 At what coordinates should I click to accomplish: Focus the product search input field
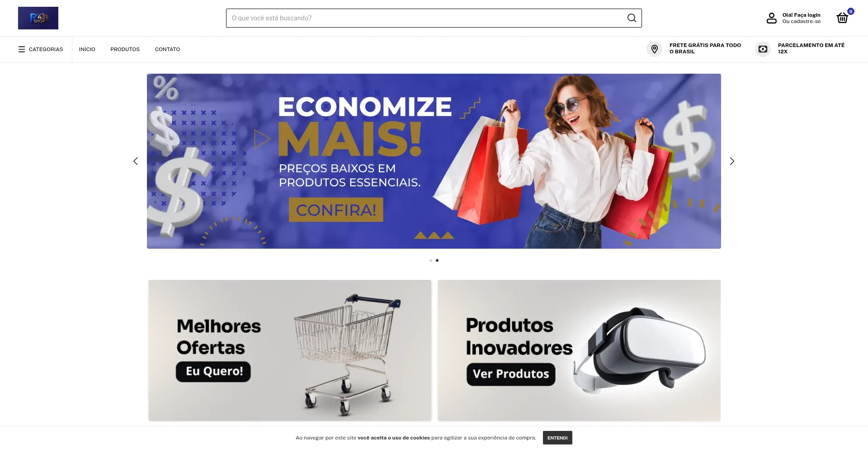tap(425, 18)
